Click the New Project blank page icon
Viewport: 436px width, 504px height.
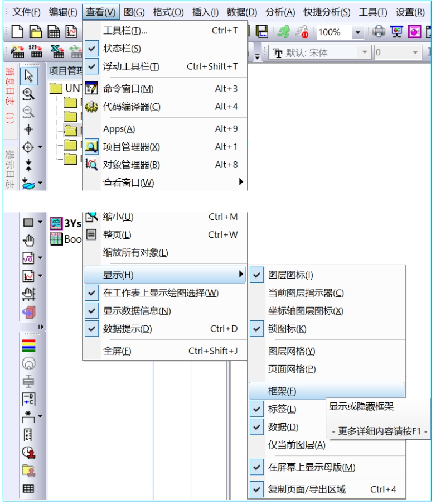(17, 32)
